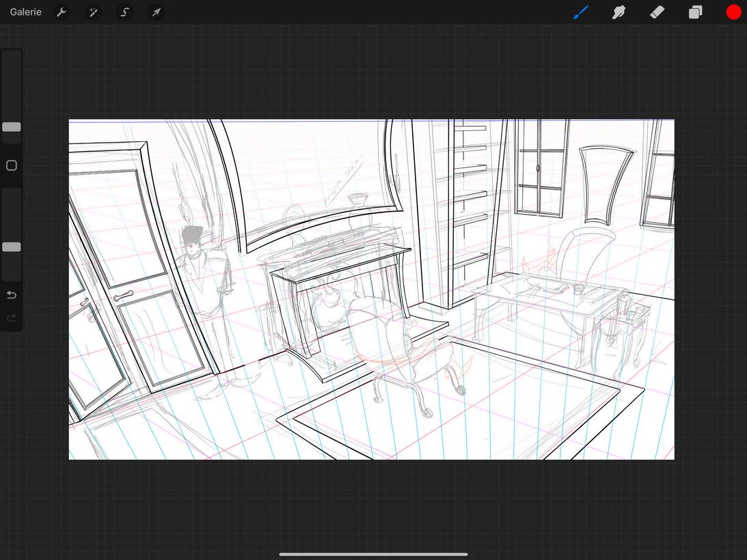Open the Actions wrench menu
This screenshot has height=560, width=747.
pyautogui.click(x=62, y=12)
